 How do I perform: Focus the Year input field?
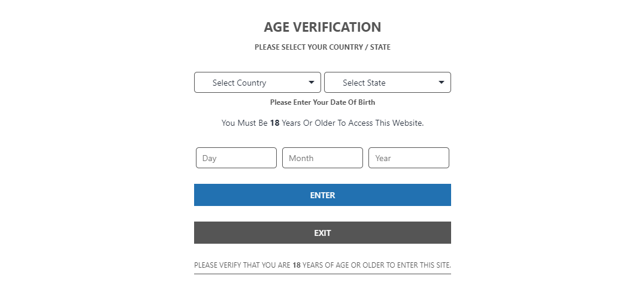[x=409, y=157]
